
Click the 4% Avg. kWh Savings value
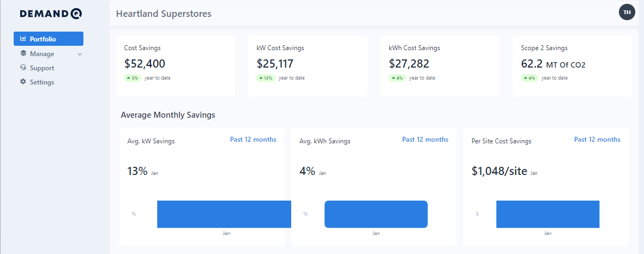coord(307,171)
